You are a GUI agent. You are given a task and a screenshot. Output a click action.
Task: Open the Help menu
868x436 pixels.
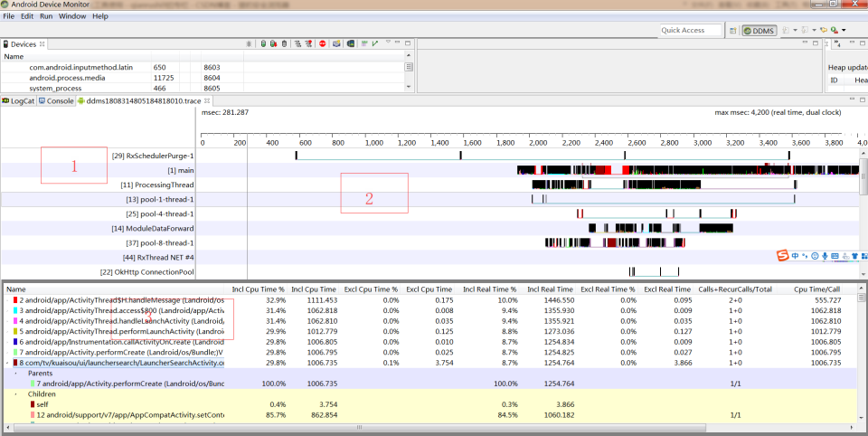(100, 16)
